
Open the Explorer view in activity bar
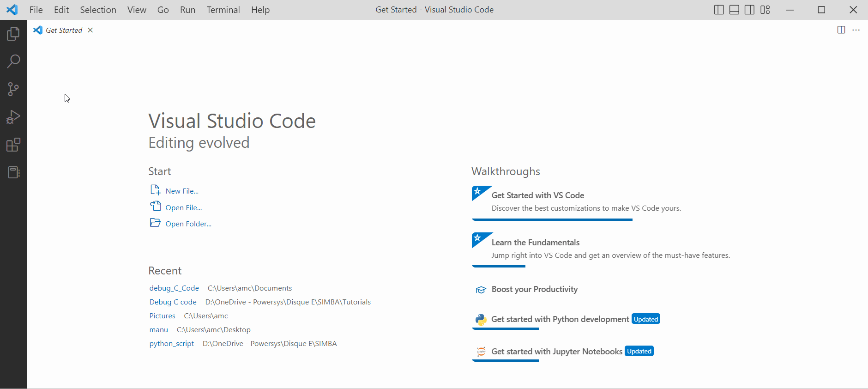[13, 34]
